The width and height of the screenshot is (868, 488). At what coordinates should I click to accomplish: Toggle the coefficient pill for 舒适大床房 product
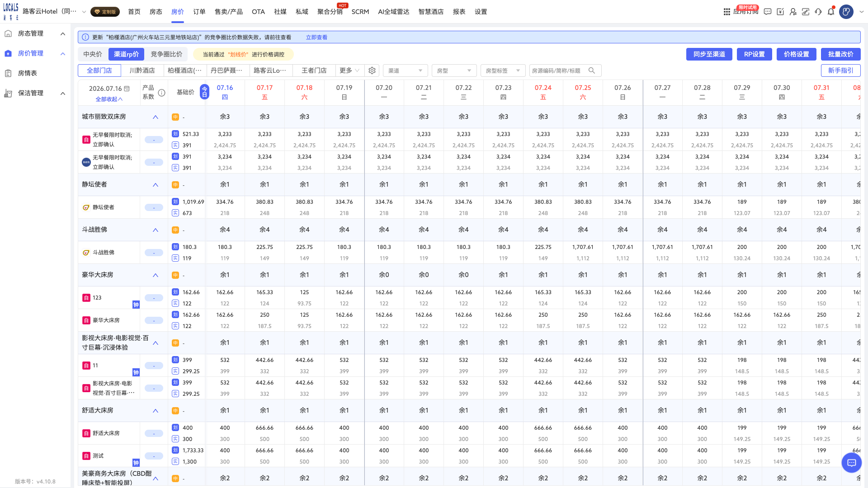[x=154, y=433]
